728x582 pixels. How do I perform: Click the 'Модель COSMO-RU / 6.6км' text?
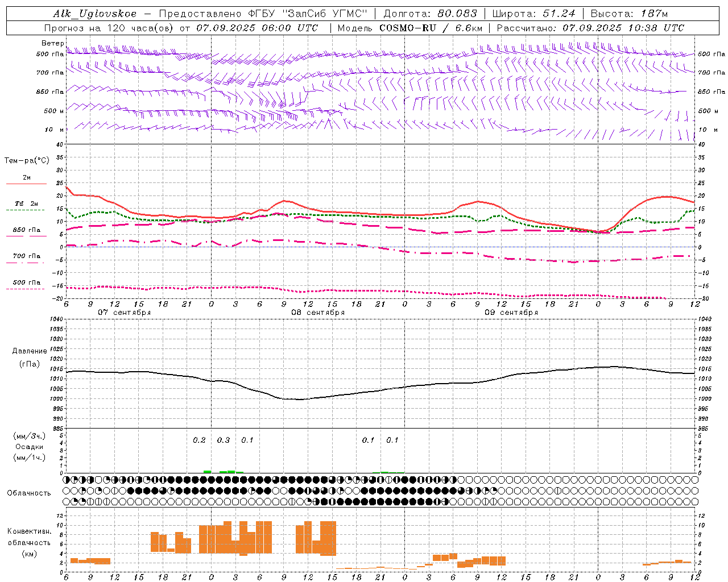410,28
